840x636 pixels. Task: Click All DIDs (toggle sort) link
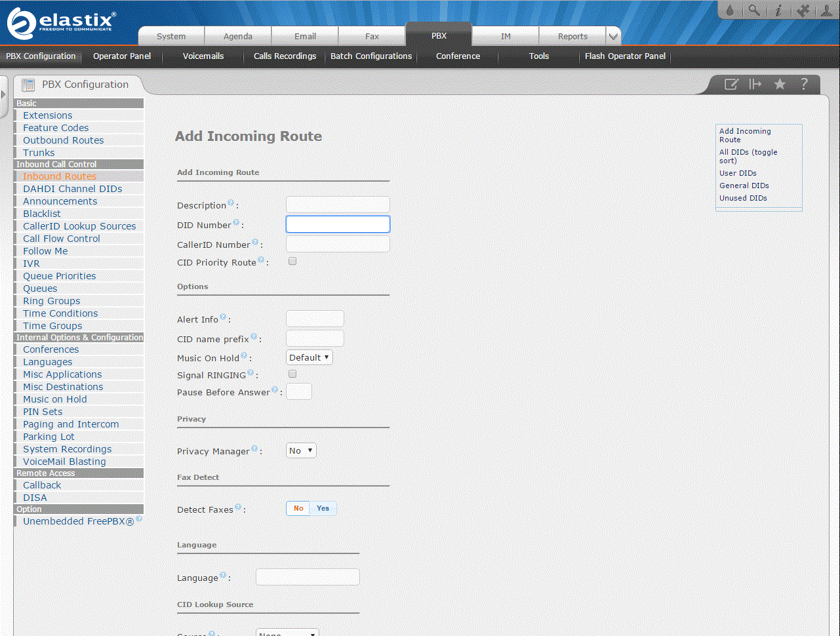pos(748,156)
